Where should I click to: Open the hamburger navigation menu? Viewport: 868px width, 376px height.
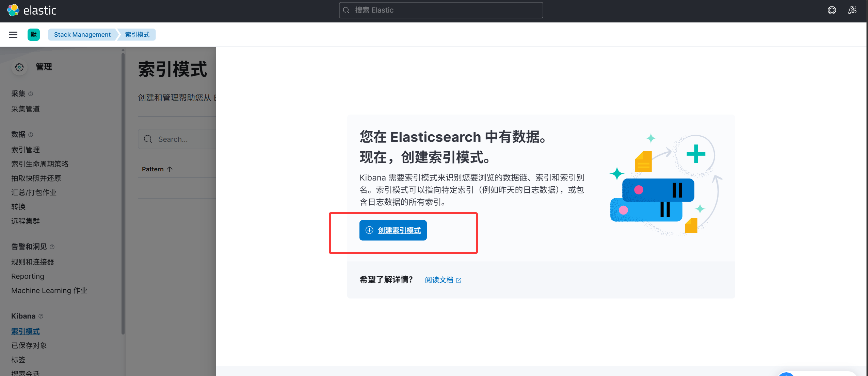pos(13,35)
